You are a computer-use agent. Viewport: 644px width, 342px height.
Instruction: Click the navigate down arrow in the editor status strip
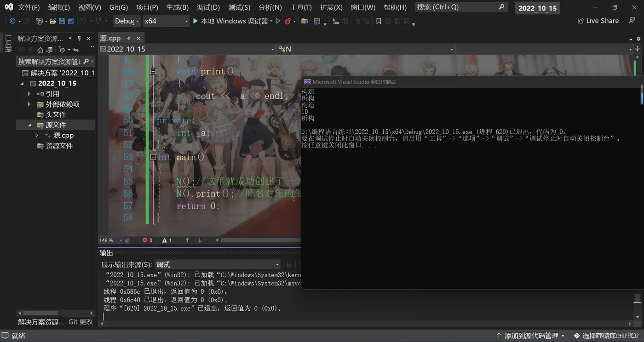pyautogui.click(x=200, y=240)
